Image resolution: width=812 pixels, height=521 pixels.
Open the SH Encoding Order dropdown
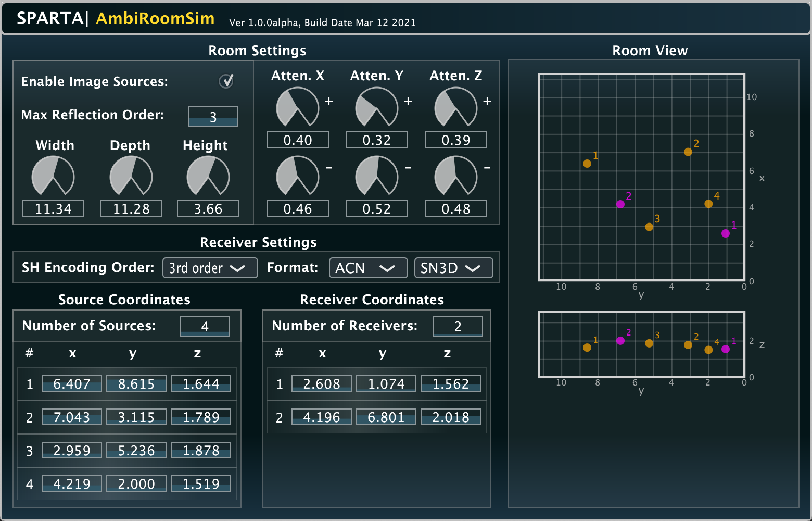point(210,268)
